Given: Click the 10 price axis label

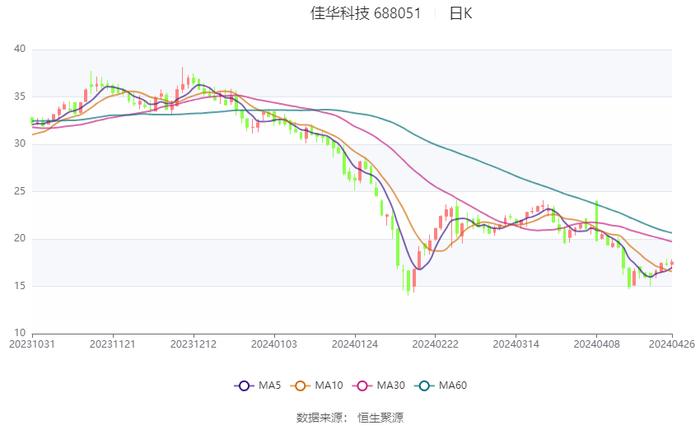Looking at the screenshot, I should [20, 333].
